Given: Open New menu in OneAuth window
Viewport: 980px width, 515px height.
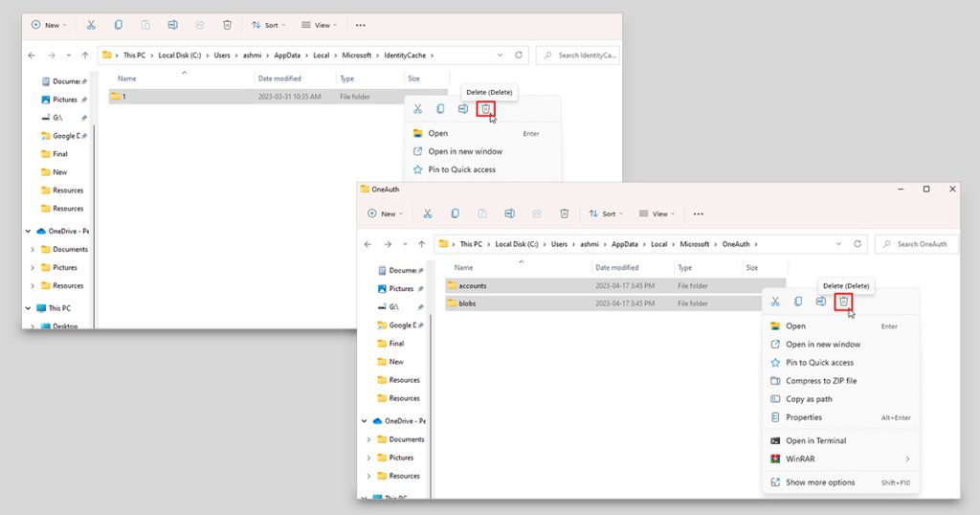Looking at the screenshot, I should click(385, 213).
